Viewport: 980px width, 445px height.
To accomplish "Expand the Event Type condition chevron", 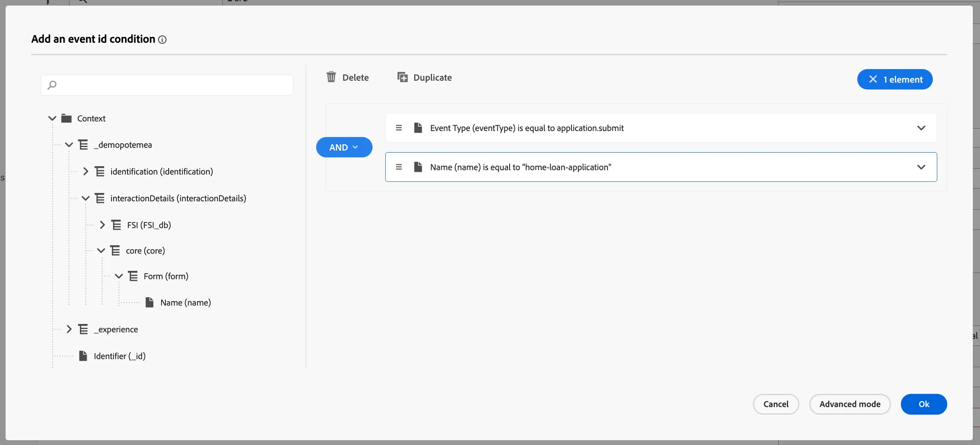I will (x=921, y=128).
